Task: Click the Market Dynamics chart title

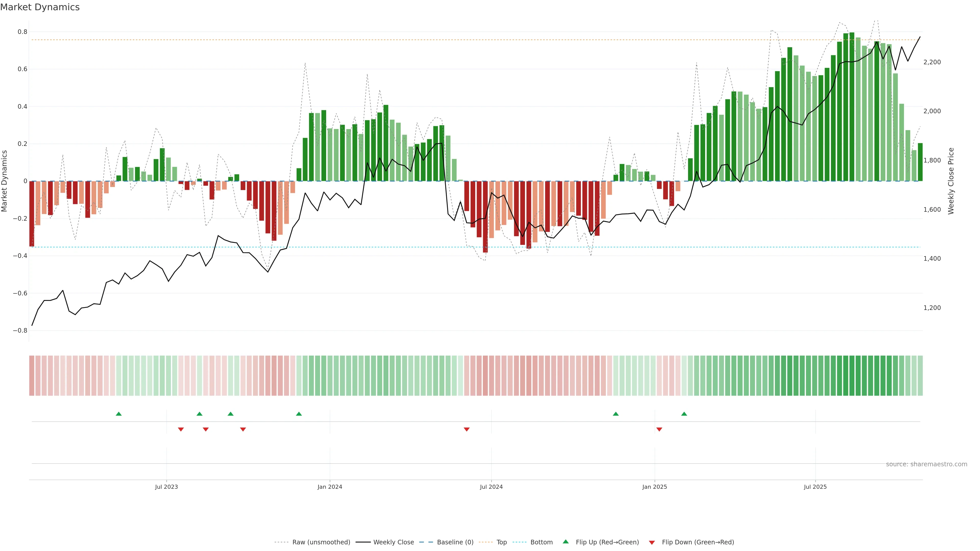Action: [x=40, y=7]
